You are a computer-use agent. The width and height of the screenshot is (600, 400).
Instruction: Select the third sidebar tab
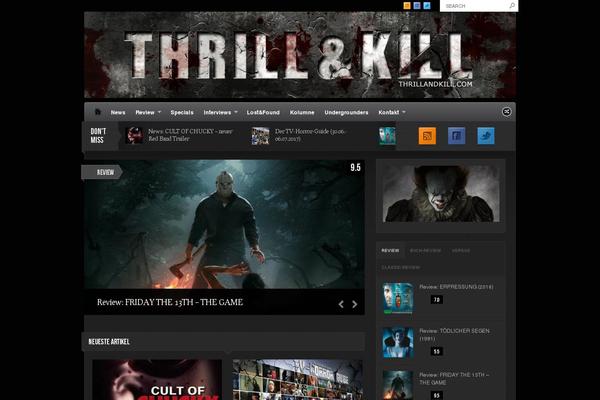coord(461,250)
